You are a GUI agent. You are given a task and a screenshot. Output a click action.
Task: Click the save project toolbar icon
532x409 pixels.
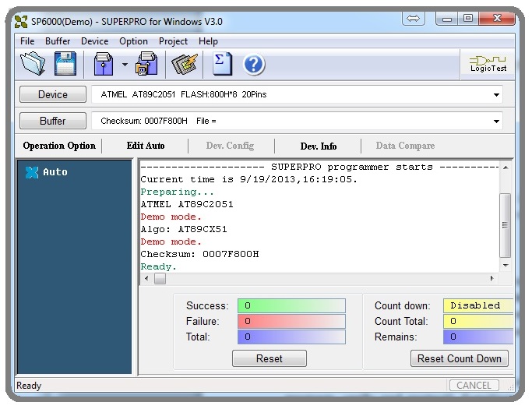tap(146, 64)
